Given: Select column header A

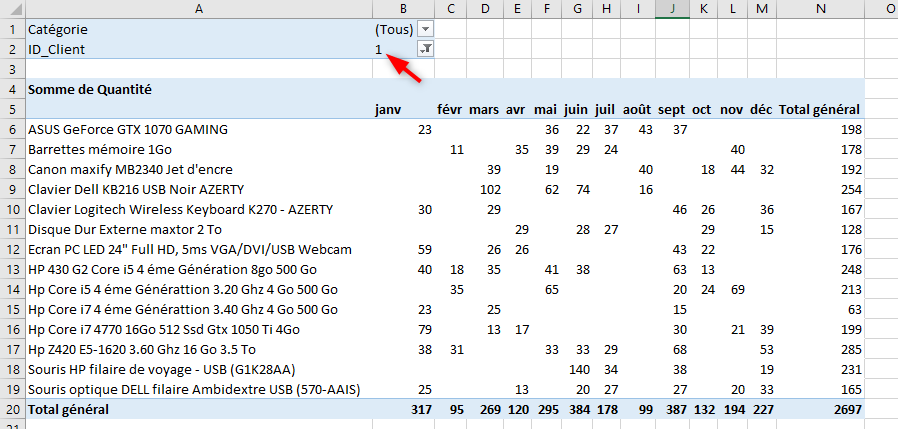Looking at the screenshot, I should click(199, 9).
